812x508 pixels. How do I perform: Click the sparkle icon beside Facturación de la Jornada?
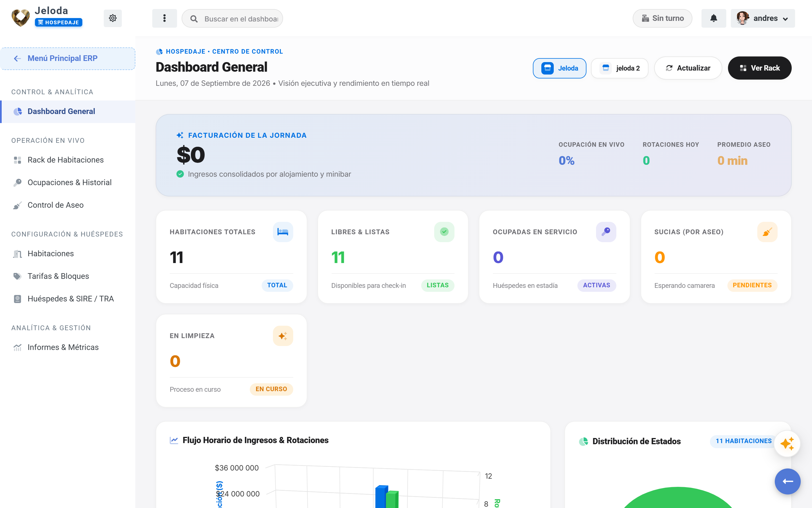(x=180, y=135)
